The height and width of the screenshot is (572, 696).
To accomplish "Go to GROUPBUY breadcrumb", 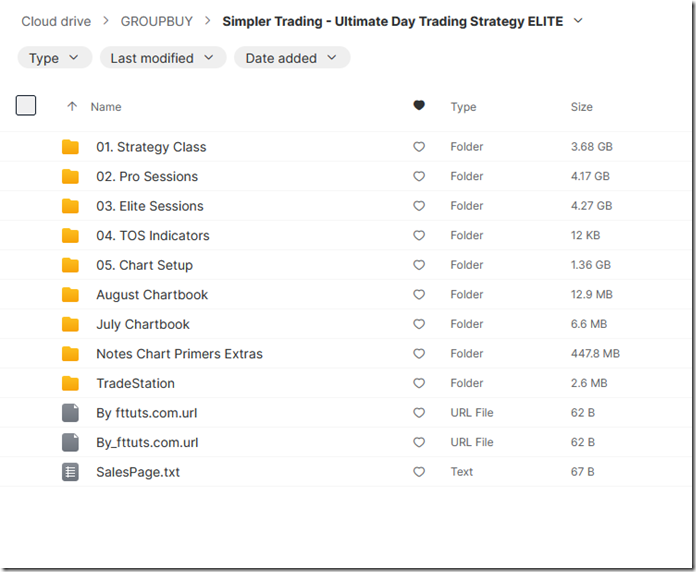I will pyautogui.click(x=157, y=21).
